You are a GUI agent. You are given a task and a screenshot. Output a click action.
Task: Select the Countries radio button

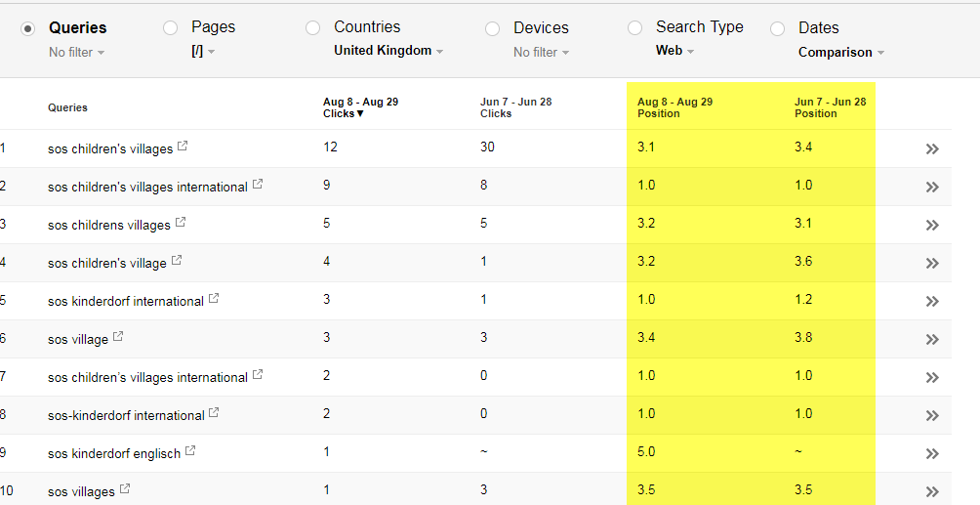(312, 28)
